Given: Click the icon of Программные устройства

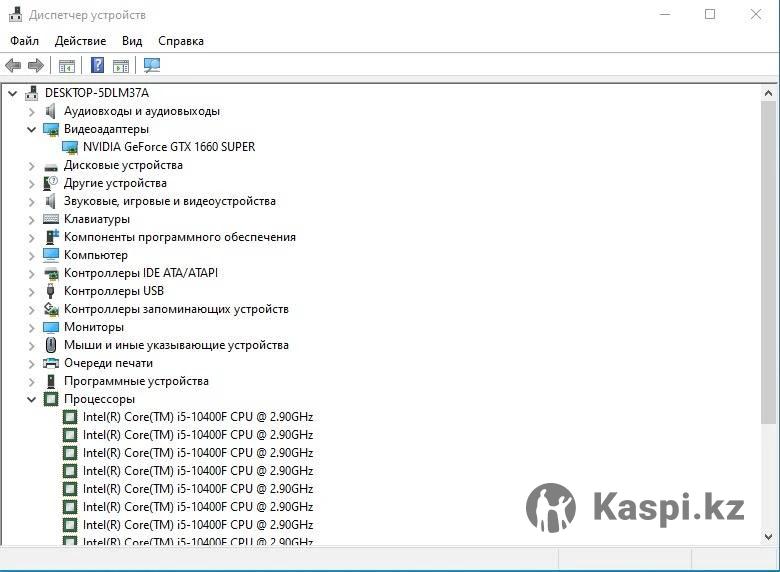Looking at the screenshot, I should click(51, 381).
